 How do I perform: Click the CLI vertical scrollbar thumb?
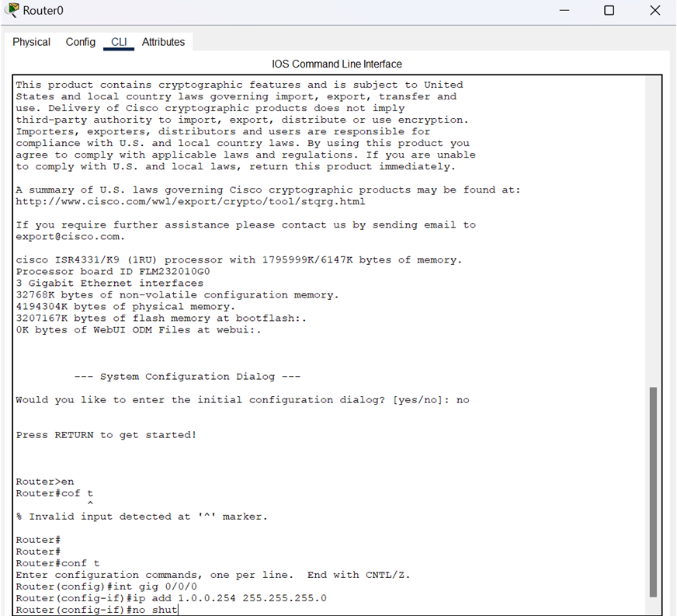point(653,492)
